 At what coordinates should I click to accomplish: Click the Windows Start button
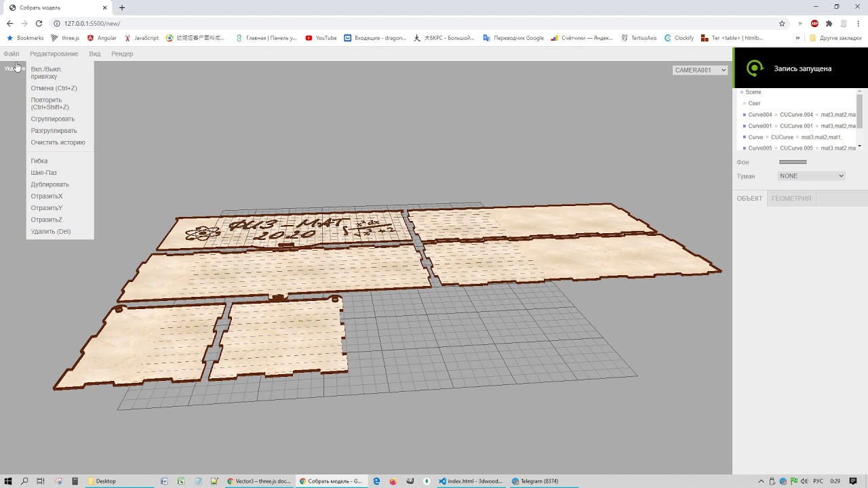8,481
